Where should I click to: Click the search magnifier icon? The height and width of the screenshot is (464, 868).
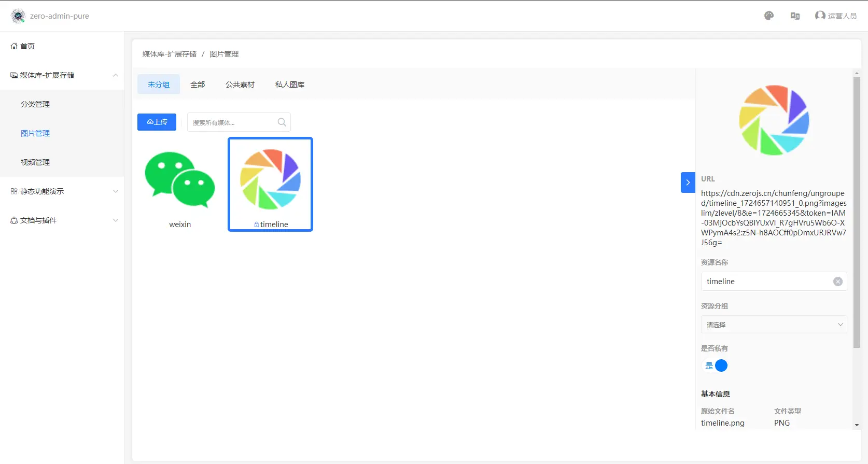point(282,122)
